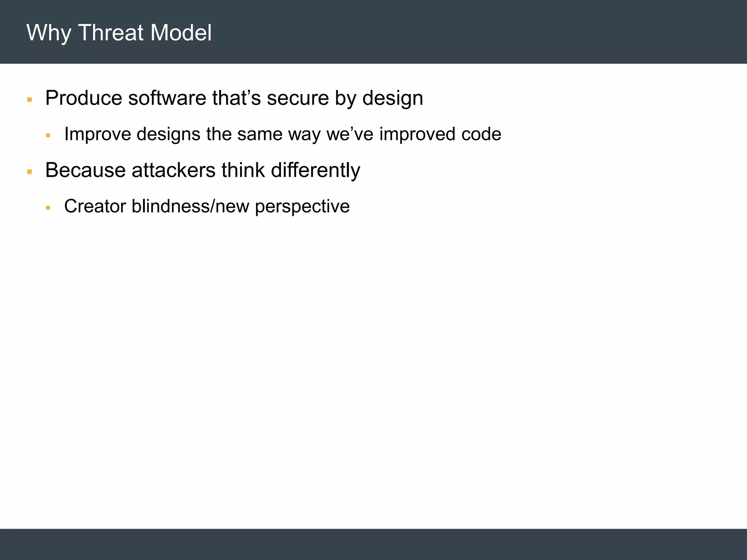Click orange bullet before 'Produce software'
The height and width of the screenshot is (560, 747).
coord(30,100)
